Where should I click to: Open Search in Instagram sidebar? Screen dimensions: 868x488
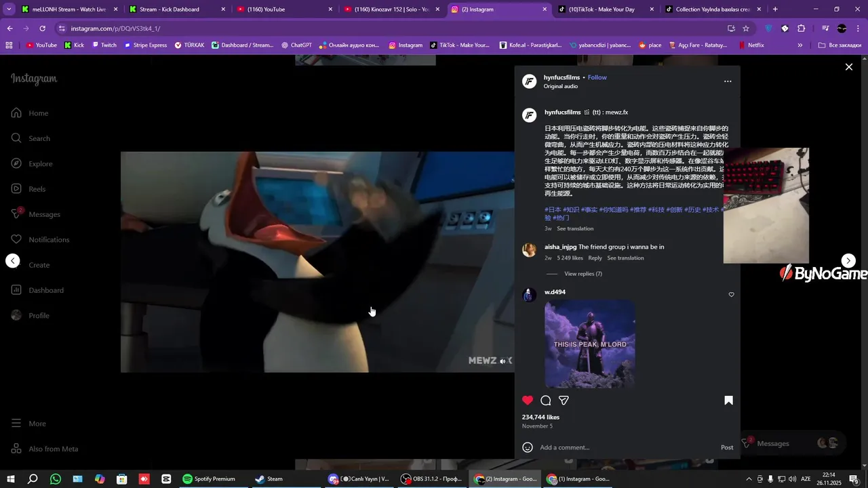coord(31,138)
